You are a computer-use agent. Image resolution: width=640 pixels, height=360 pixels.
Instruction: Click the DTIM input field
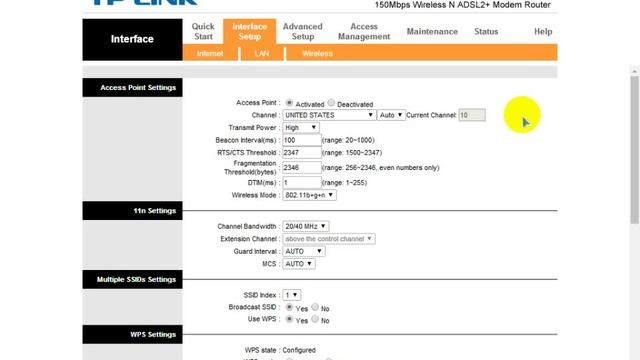tap(302, 182)
